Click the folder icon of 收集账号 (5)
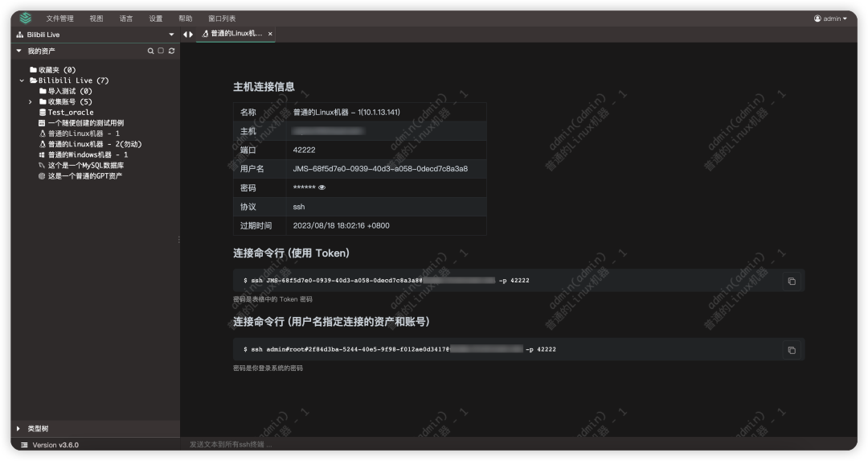The width and height of the screenshot is (868, 461). [43, 101]
